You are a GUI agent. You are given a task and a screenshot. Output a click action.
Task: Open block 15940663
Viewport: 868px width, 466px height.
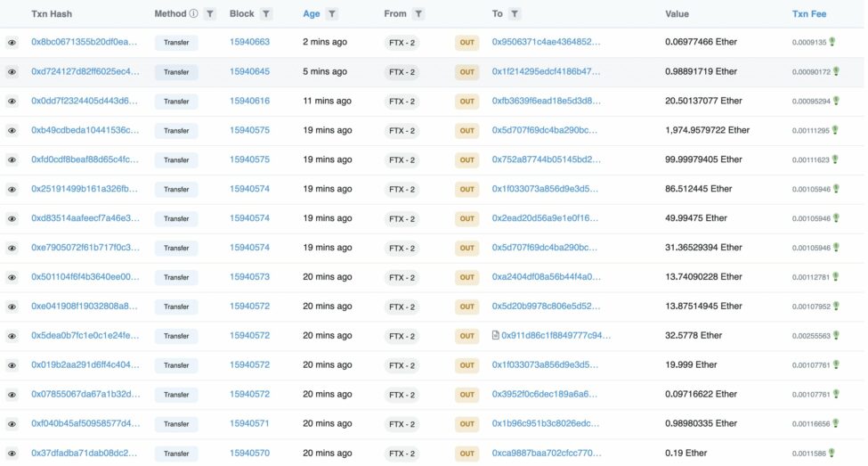249,42
